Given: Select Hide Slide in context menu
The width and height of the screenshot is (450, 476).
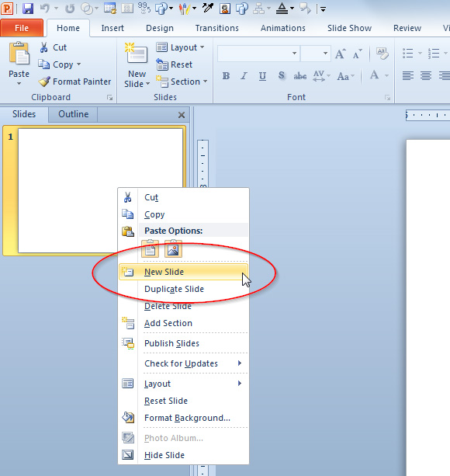Looking at the screenshot, I should [184, 455].
